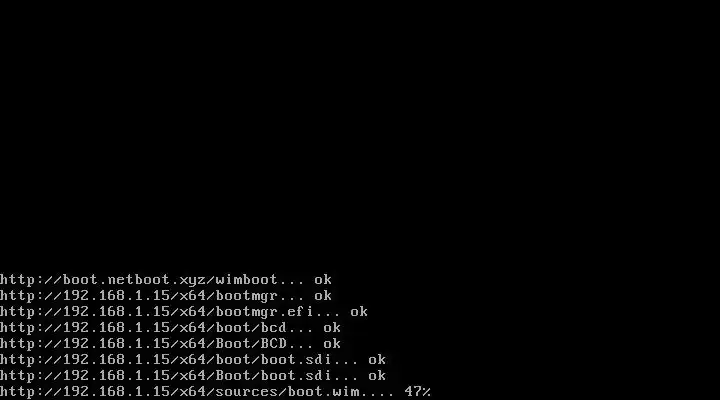
Task: Select ok status after lowercase boot/bcd
Action: (x=332, y=328)
